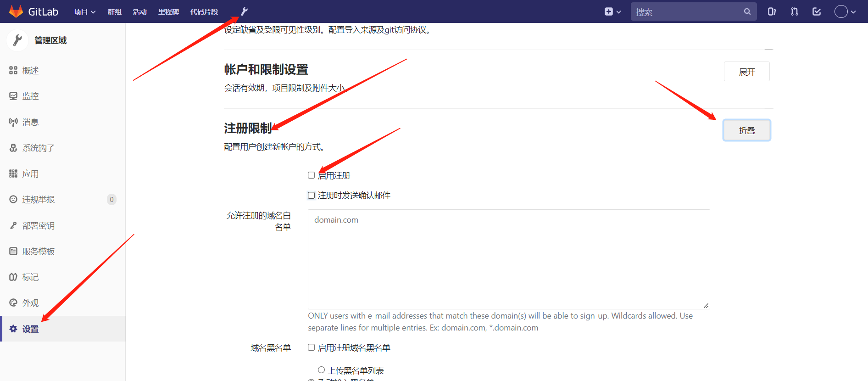Viewport: 868px width, 381px height.
Task: Click the textarea resize handle corner
Action: coord(706,305)
